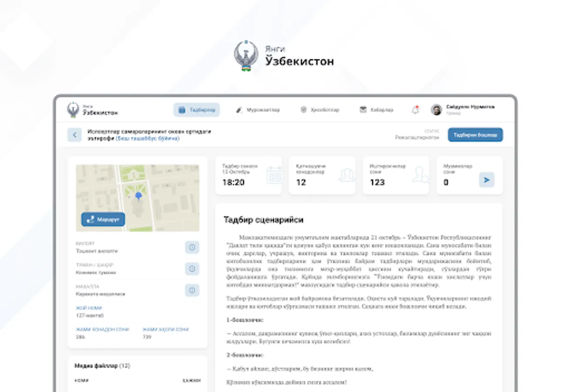Click the 127-мактаб place name
Viewport: 570px width, 392px height.
90,315
